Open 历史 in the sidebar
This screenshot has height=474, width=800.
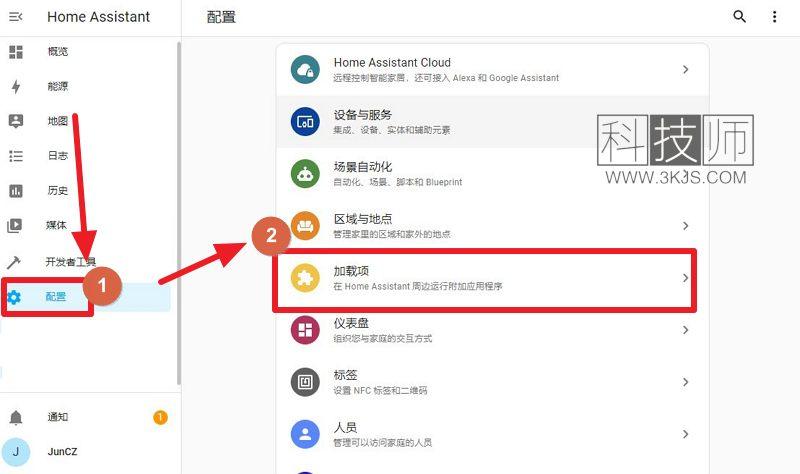coord(57,190)
